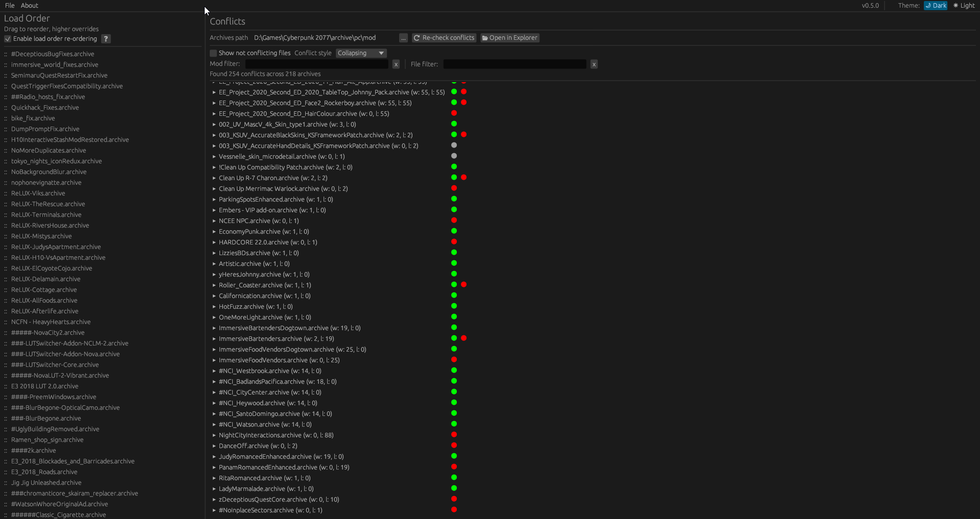Click the #NCI_Watson.archive conflict entry
The height and width of the screenshot is (519, 980).
click(x=265, y=425)
